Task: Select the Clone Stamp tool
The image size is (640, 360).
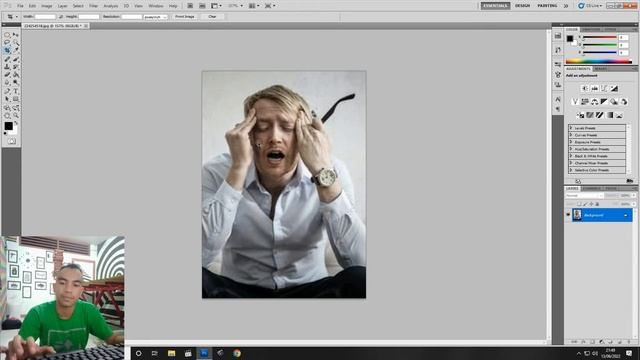Action: (x=7, y=67)
